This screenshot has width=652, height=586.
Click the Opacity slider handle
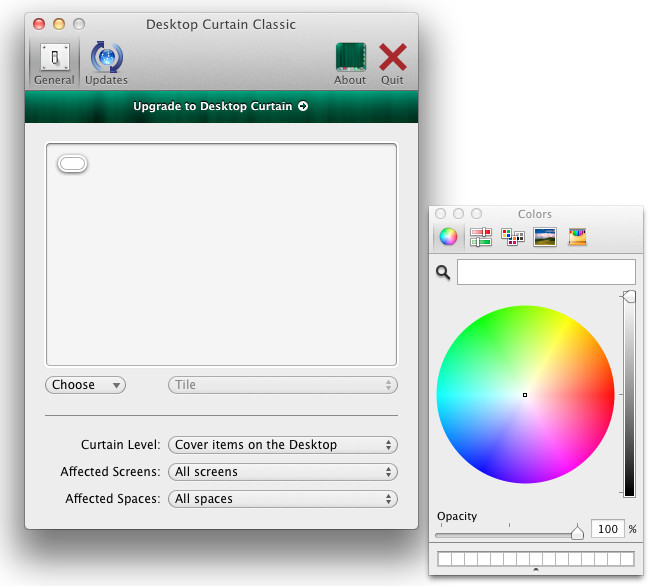click(577, 533)
